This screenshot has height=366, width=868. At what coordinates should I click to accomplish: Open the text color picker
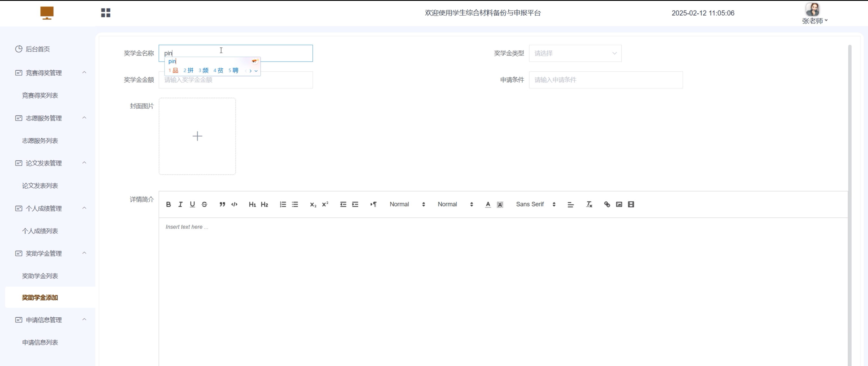[487, 204]
